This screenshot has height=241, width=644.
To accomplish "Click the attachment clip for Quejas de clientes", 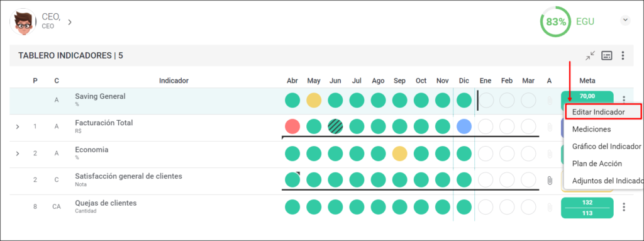I will [549, 207].
